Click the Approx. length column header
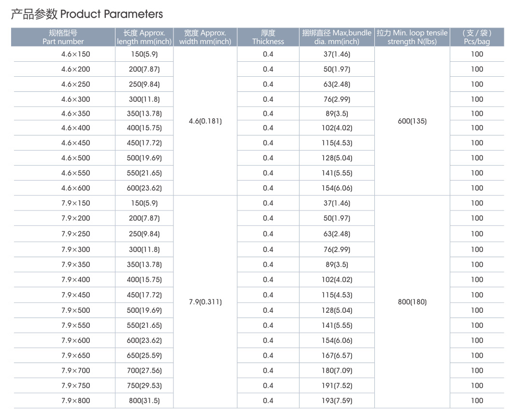The image size is (514, 420). click(144, 37)
